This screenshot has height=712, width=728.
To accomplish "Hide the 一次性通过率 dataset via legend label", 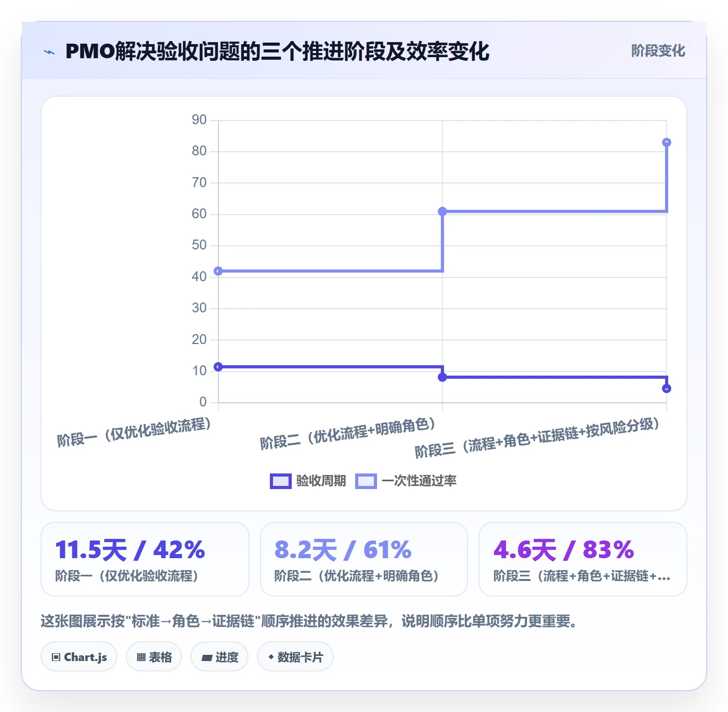I will click(419, 481).
